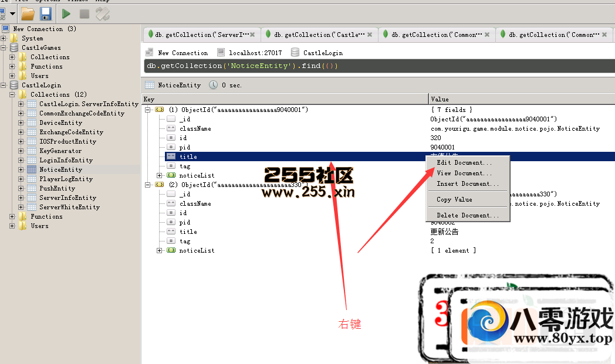Click the gray Stop execution icon
The width and height of the screenshot is (615, 364).
pyautogui.click(x=84, y=13)
